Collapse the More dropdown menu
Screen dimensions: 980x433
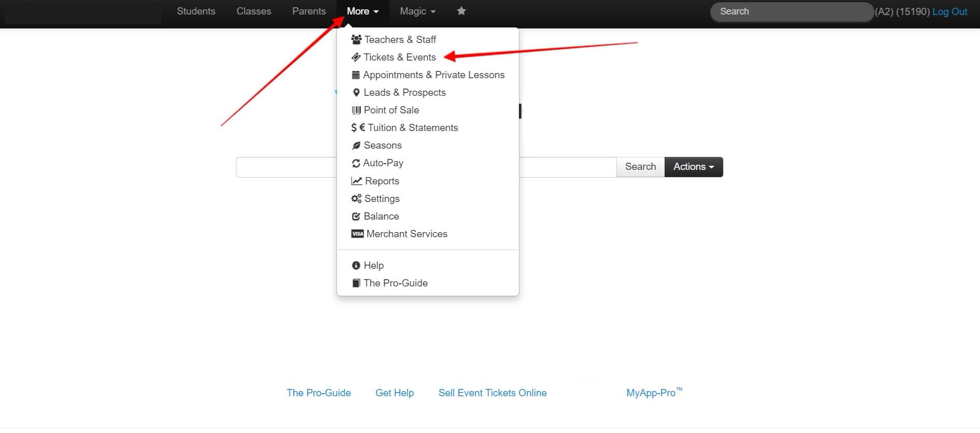362,11
